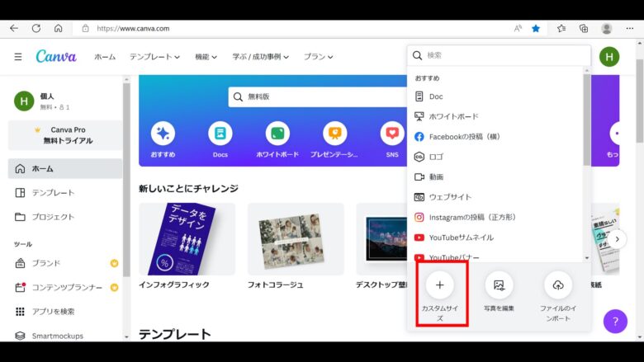Expand the 機能 dropdown in top nav
Screen dimensions: 644x362
click(206, 57)
